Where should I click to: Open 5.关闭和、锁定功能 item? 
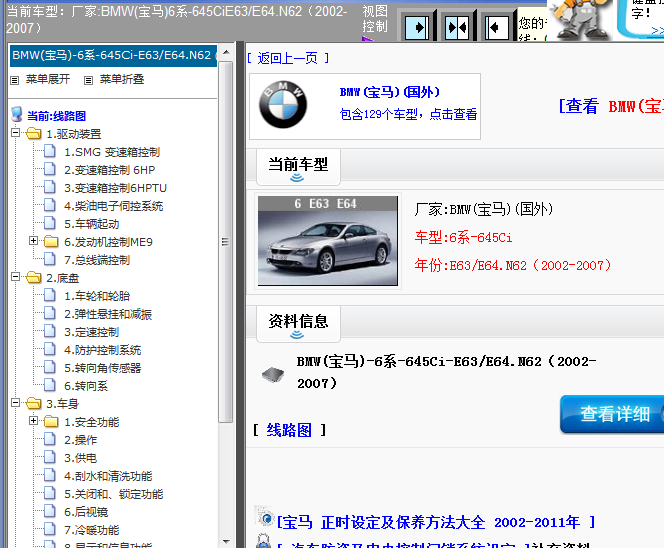click(x=113, y=494)
